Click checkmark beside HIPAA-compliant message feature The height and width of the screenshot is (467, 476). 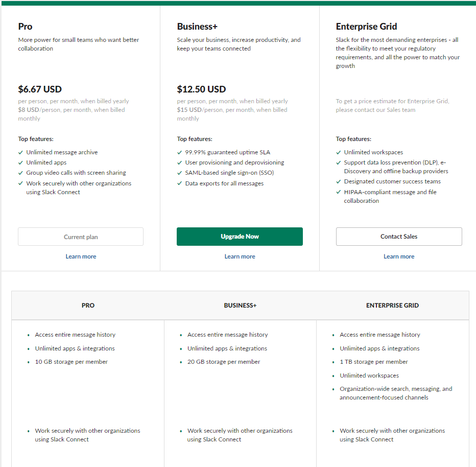pyautogui.click(x=339, y=192)
